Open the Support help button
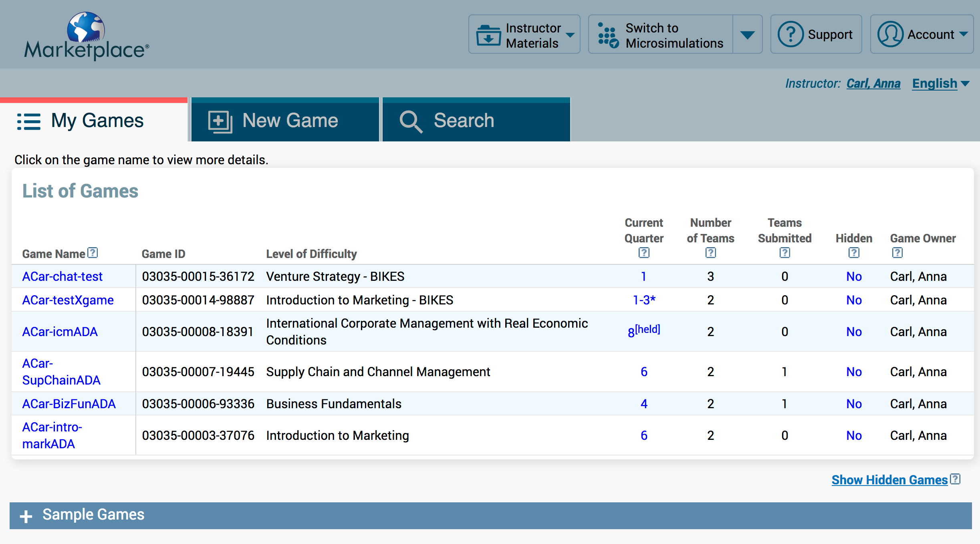Screen dimensions: 980x544 (816, 34)
